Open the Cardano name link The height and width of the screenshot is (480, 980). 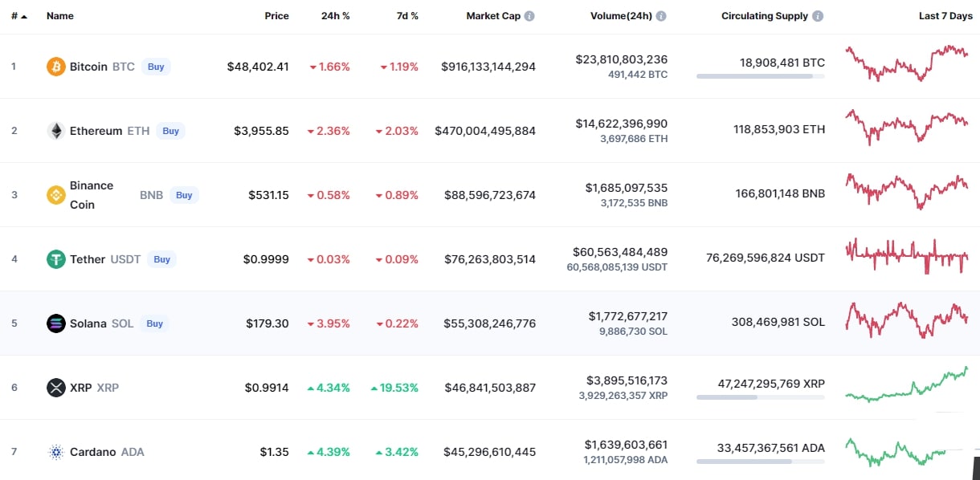point(93,452)
